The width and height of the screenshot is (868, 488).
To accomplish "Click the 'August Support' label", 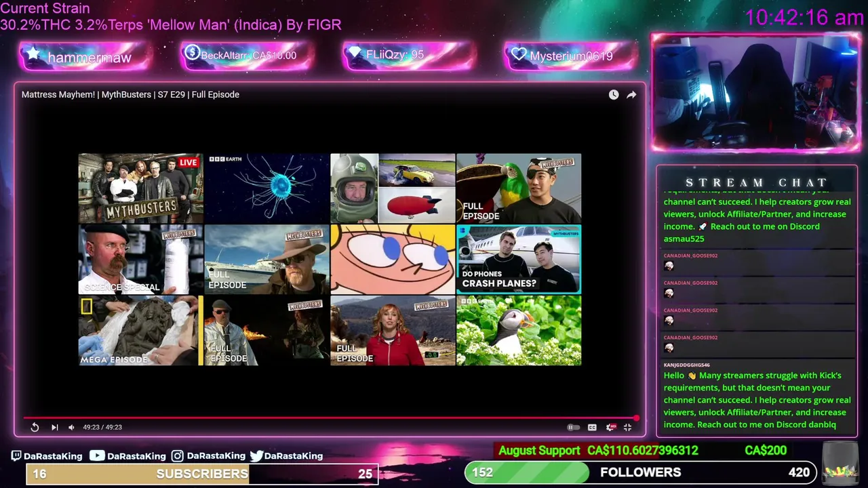I will [x=539, y=451].
